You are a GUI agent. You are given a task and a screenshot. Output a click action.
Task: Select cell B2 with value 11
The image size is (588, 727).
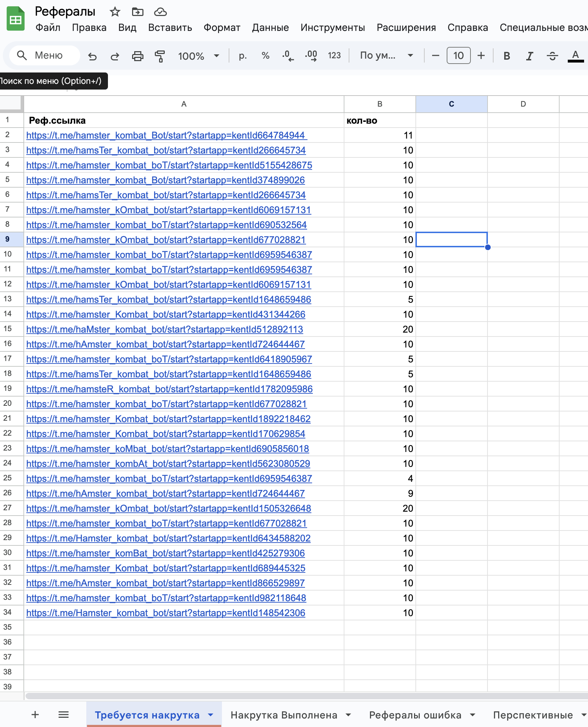tap(380, 135)
